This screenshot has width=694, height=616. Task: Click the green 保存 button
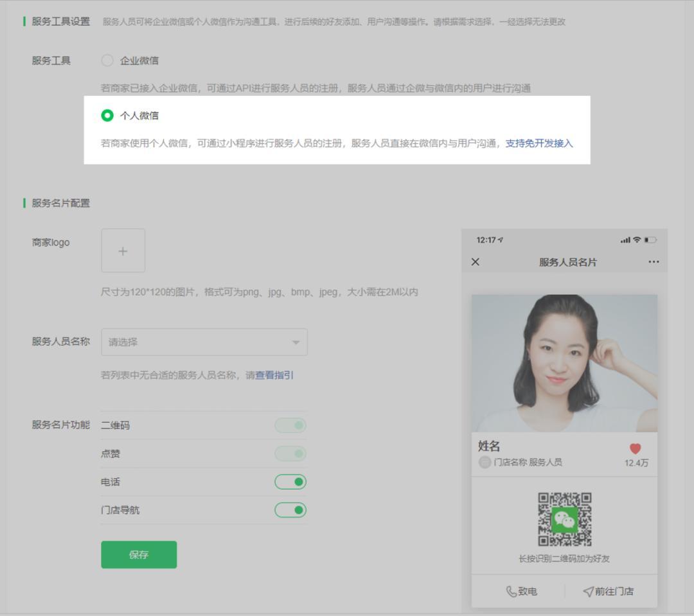(x=139, y=555)
